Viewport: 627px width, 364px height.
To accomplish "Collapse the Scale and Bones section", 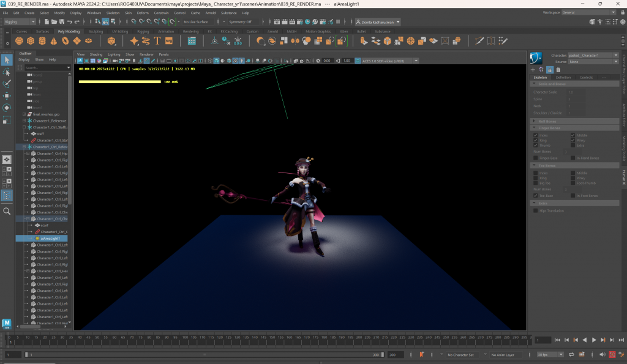I will pos(574,84).
